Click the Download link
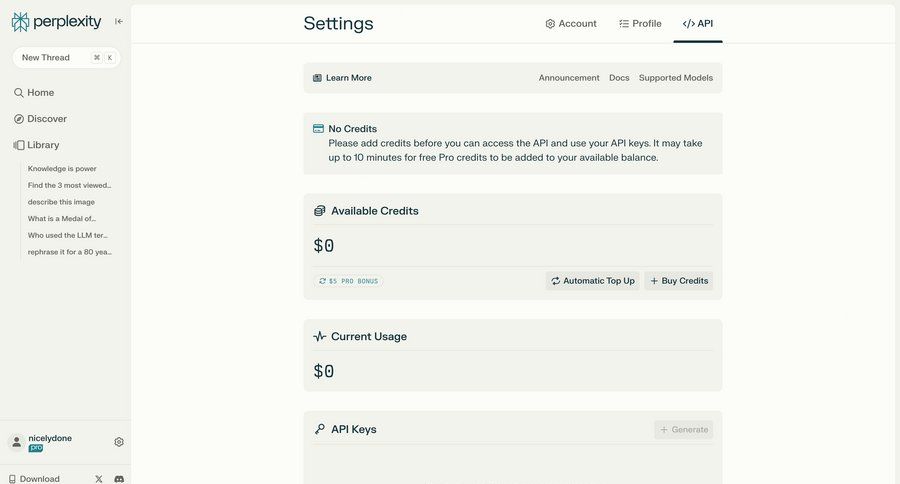 [x=34, y=479]
